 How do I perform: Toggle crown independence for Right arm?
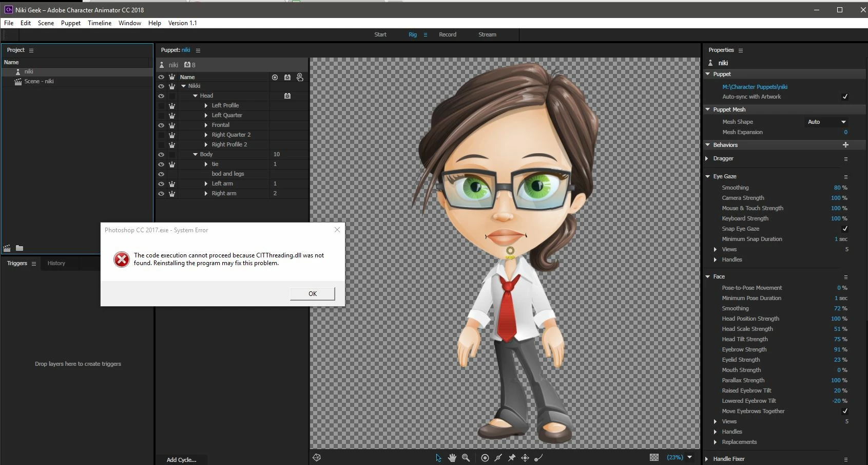[172, 194]
